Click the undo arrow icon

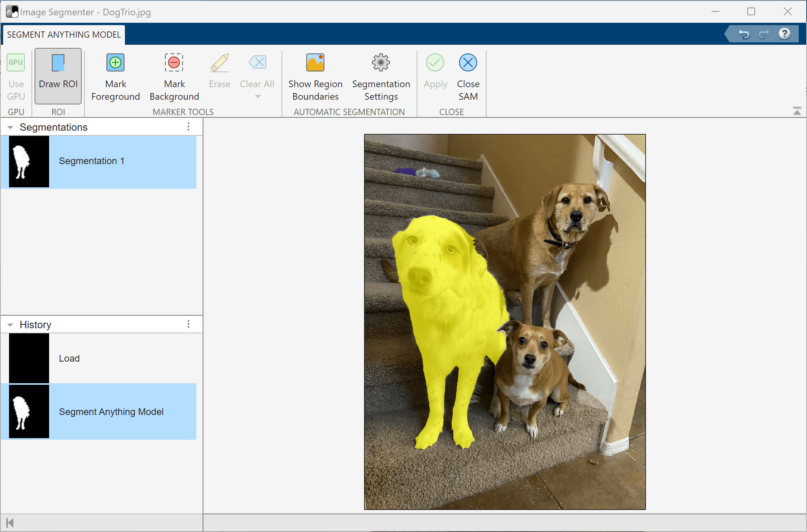[744, 35]
